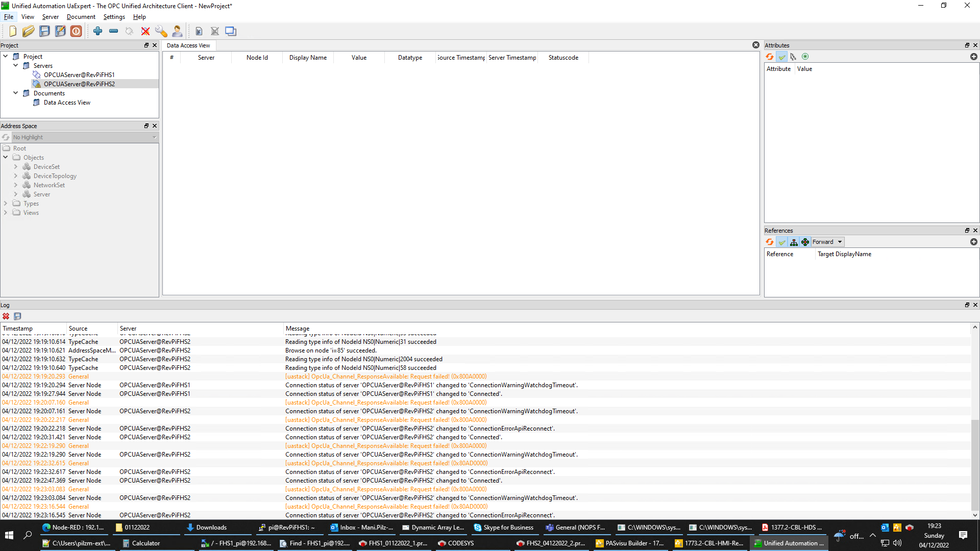Expand the NetworkSet node
Viewport: 980px width, 551px height.
[x=16, y=185]
